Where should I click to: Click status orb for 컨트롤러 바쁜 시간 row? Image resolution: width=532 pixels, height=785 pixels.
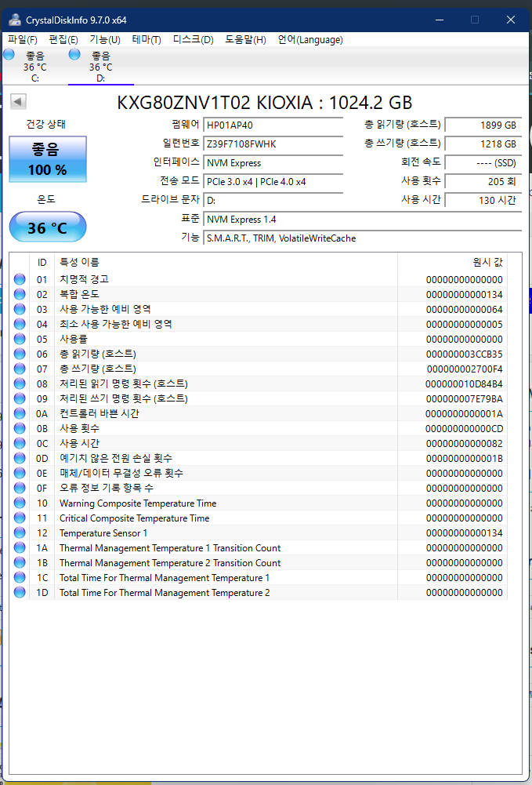[x=20, y=413]
